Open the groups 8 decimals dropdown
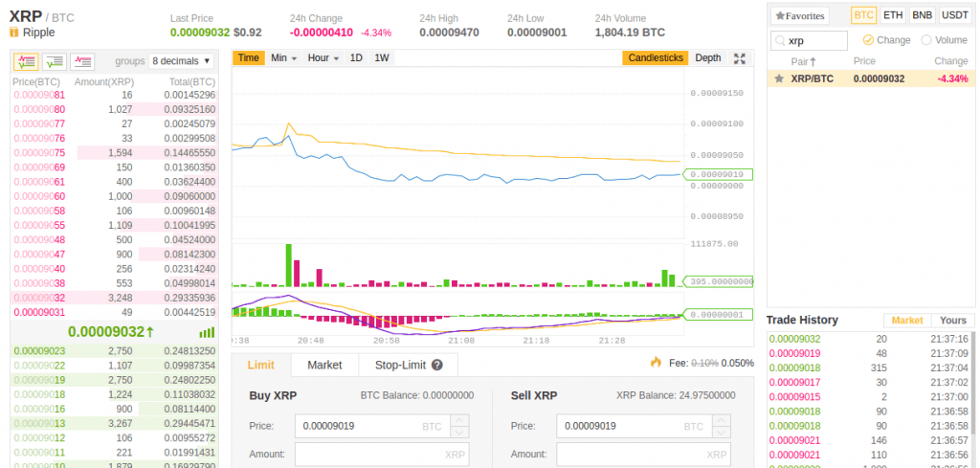The height and width of the screenshot is (468, 980). 181,61
